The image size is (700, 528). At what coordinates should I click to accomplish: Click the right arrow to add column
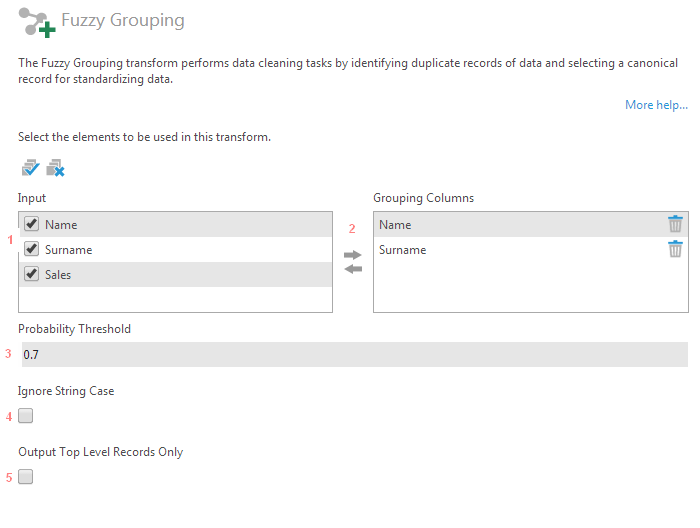point(352,255)
